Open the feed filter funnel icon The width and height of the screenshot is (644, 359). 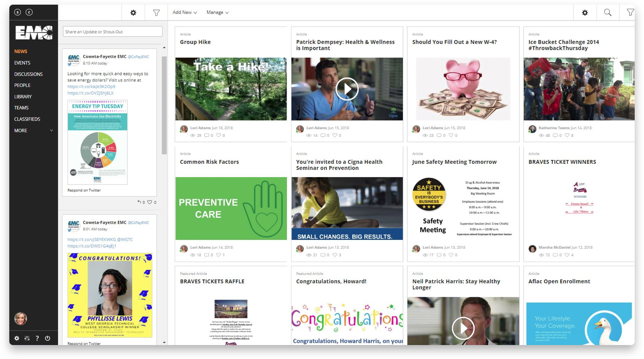click(x=156, y=13)
